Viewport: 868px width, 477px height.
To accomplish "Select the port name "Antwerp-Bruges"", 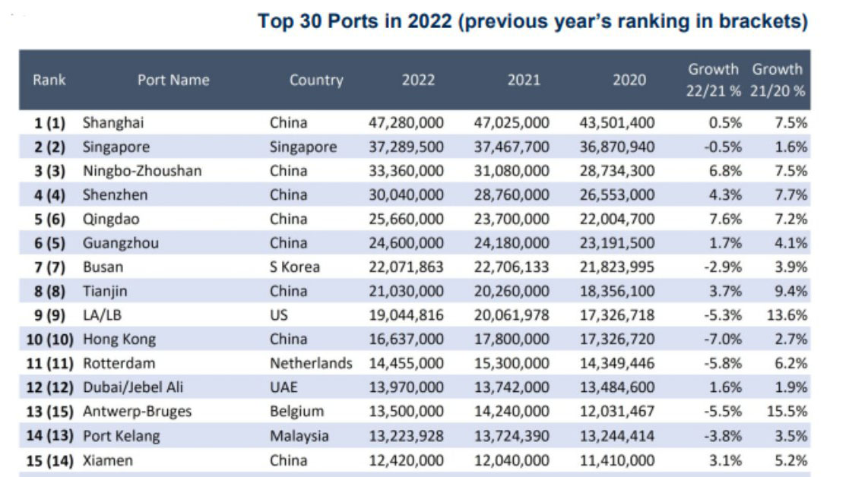I will coord(138,412).
